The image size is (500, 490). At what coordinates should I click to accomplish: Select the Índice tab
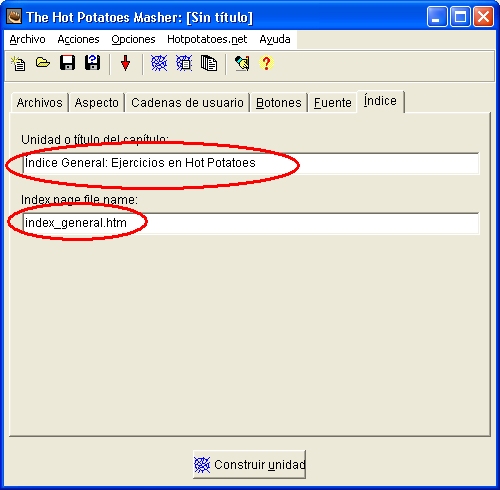point(380,101)
